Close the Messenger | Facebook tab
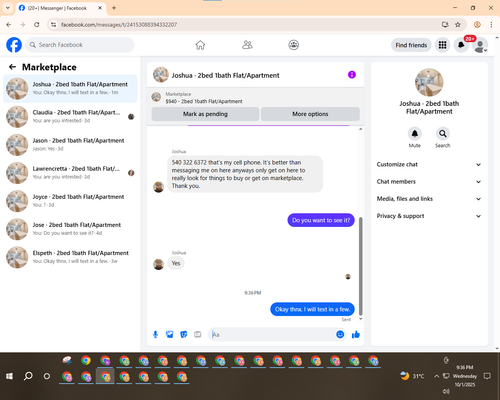The height and width of the screenshot is (400, 500). [100, 8]
